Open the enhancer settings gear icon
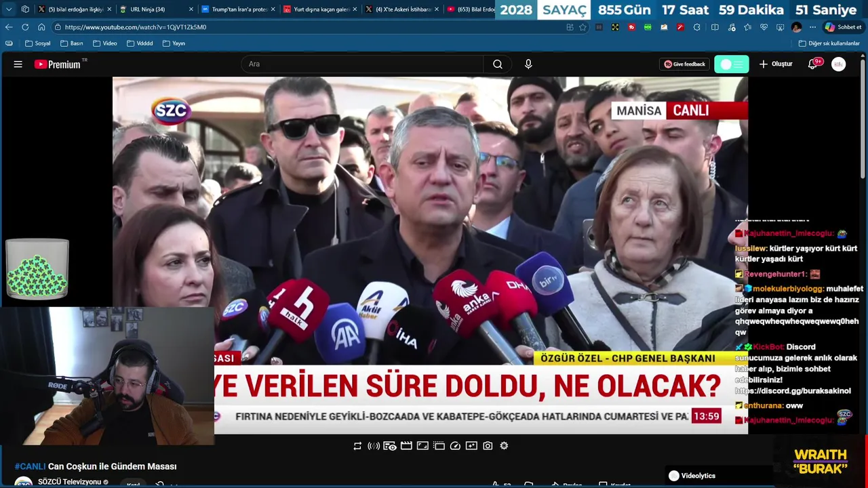Screen dimensions: 868x488 pos(504,446)
